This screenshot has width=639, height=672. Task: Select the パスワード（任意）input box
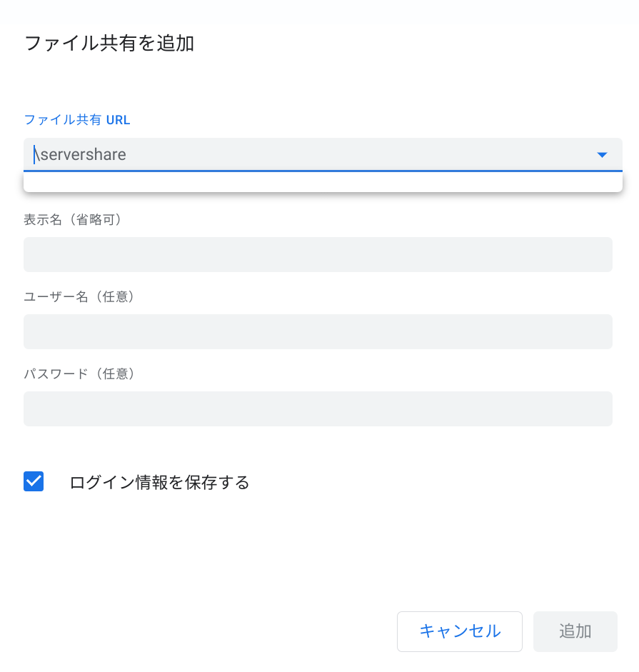click(318, 409)
